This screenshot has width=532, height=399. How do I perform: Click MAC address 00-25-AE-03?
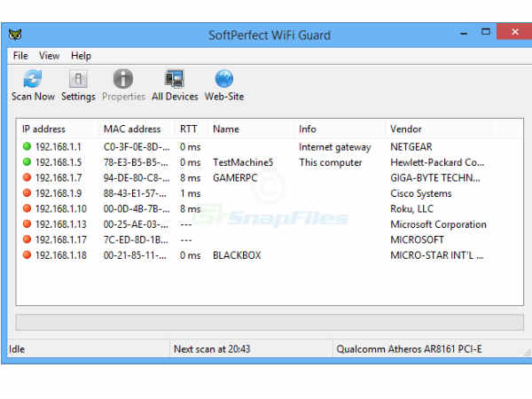(136, 224)
